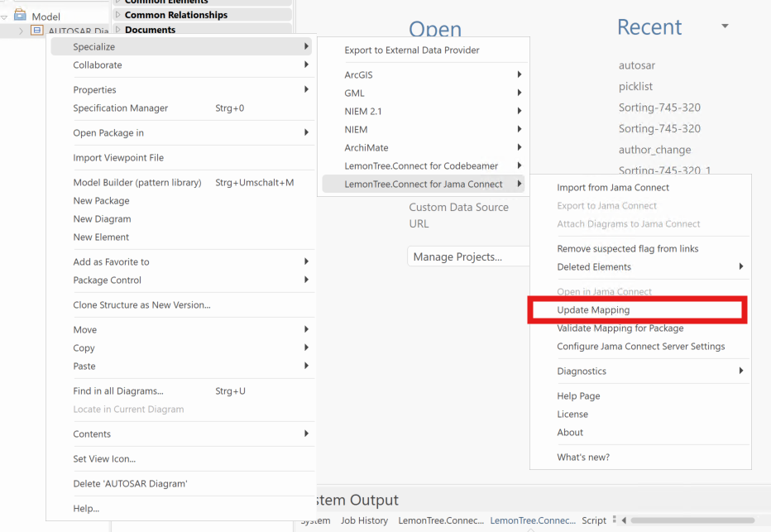The image size is (771, 532).
Task: Open Configure Jama Connect Server Settings
Action: click(640, 346)
